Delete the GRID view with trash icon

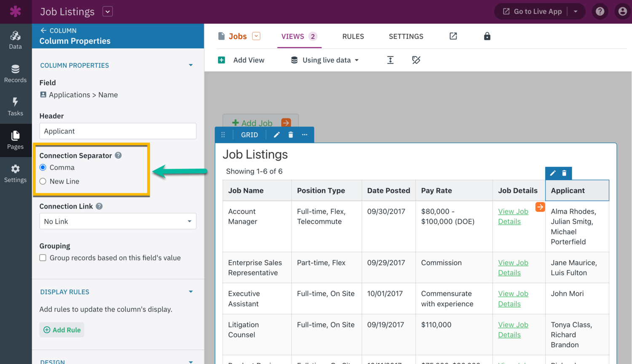[291, 135]
